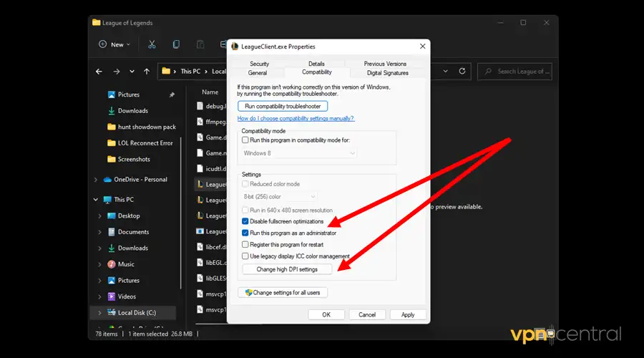This screenshot has height=358, width=644.
Task: Click the Desktop icon in sidebar
Action: [112, 216]
